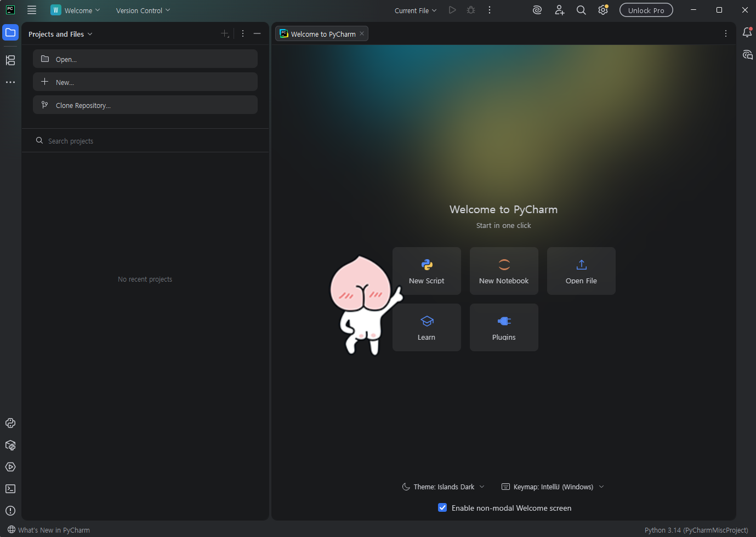Viewport: 756px width, 537px height.
Task: Click the Clone Repository... button
Action: click(x=145, y=105)
